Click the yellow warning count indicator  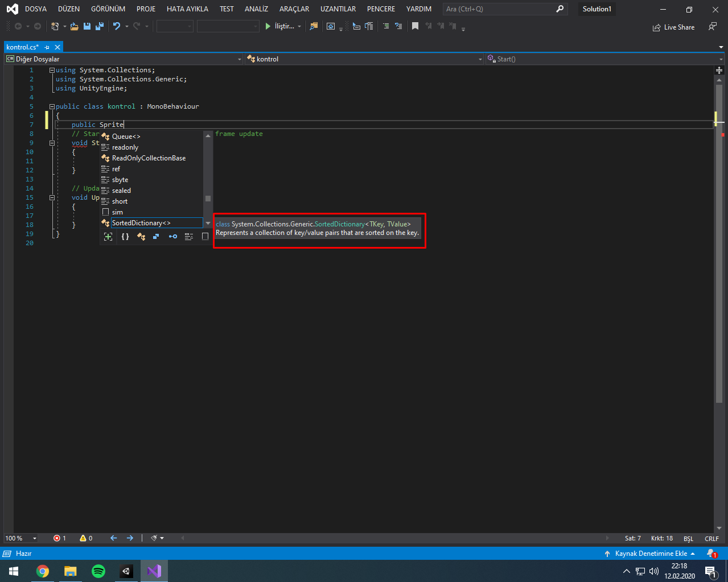pyautogui.click(x=86, y=538)
